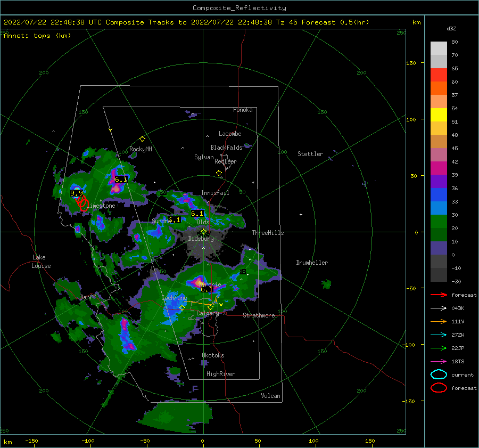Click the red forecast arrow in legend
The image size is (479, 448).
point(439,295)
